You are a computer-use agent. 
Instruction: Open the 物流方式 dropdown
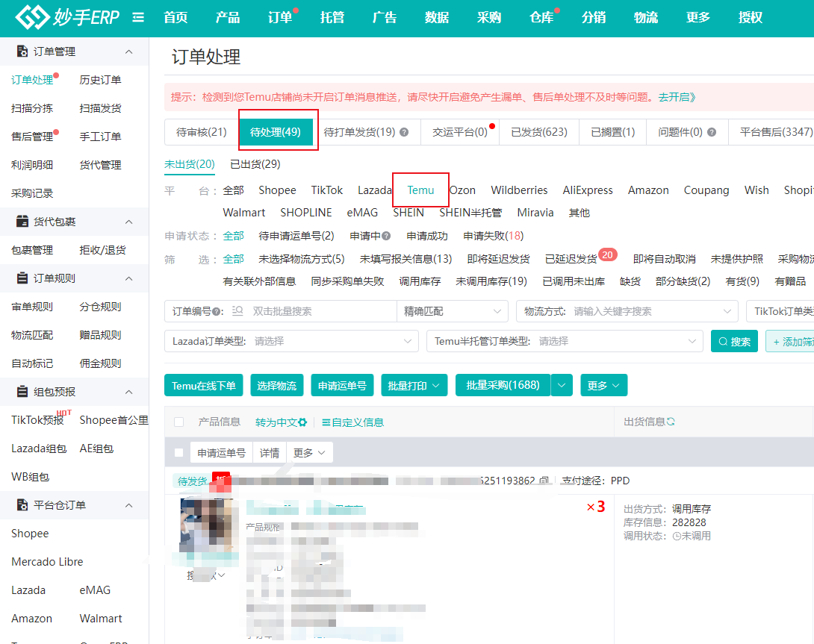pos(627,311)
